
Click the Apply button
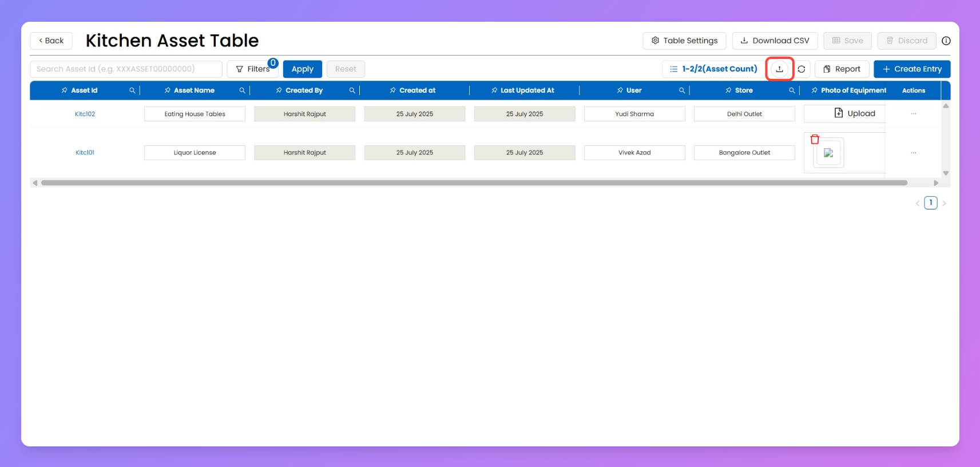[x=303, y=69]
